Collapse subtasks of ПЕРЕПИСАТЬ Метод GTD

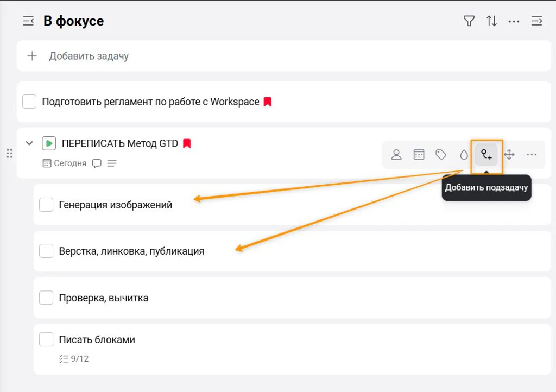(x=29, y=143)
